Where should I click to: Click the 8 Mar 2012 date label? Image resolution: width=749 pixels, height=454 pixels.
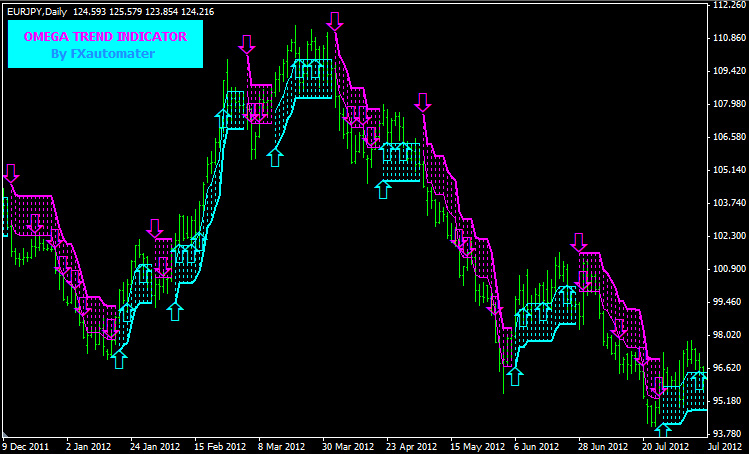[282, 447]
